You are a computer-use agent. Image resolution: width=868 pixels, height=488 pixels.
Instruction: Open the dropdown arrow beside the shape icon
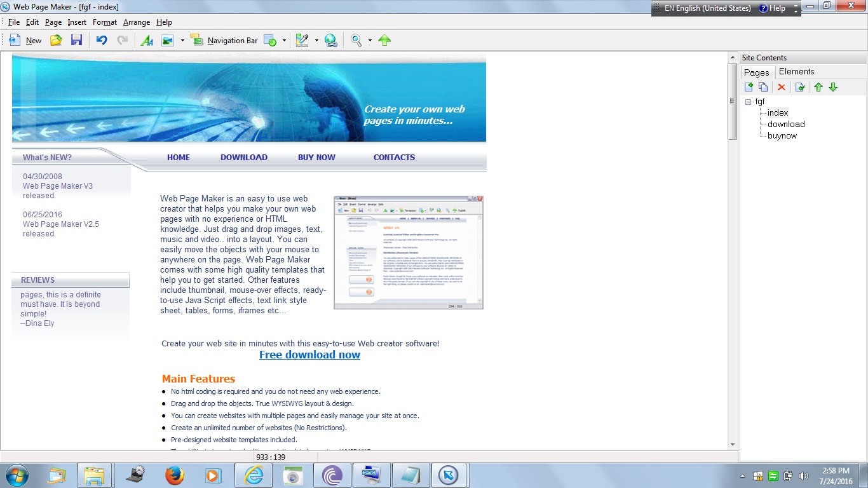284,40
